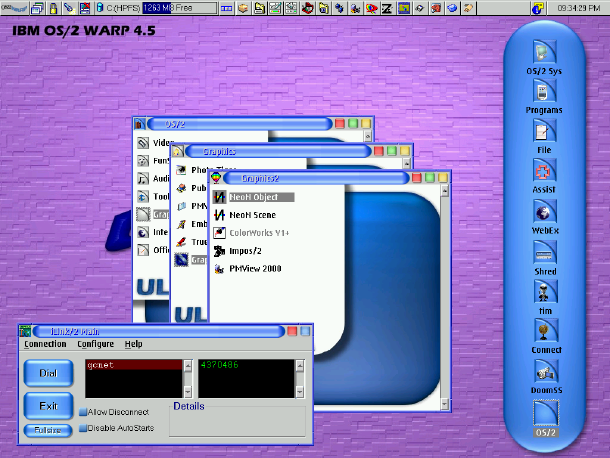The image size is (610, 458).
Task: Open the window list icon in top bar
Action: tap(38, 8)
